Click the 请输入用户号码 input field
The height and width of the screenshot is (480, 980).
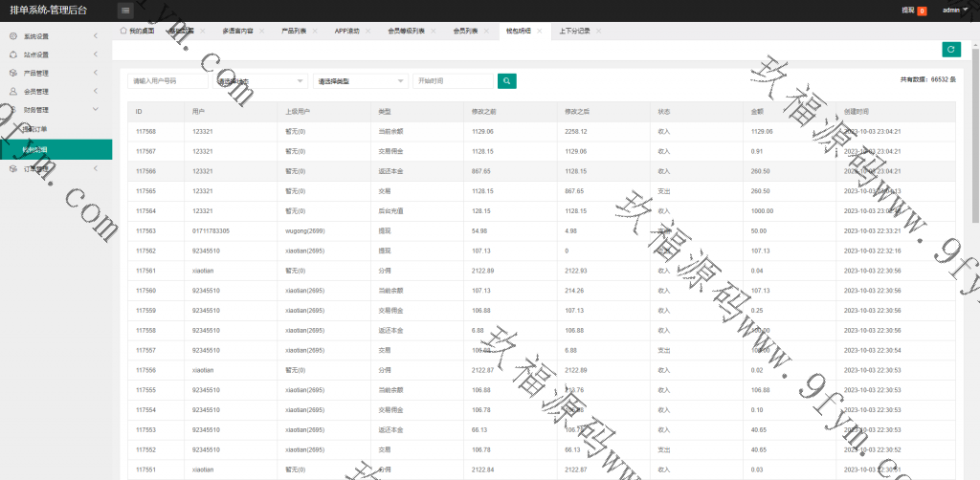pos(167,81)
